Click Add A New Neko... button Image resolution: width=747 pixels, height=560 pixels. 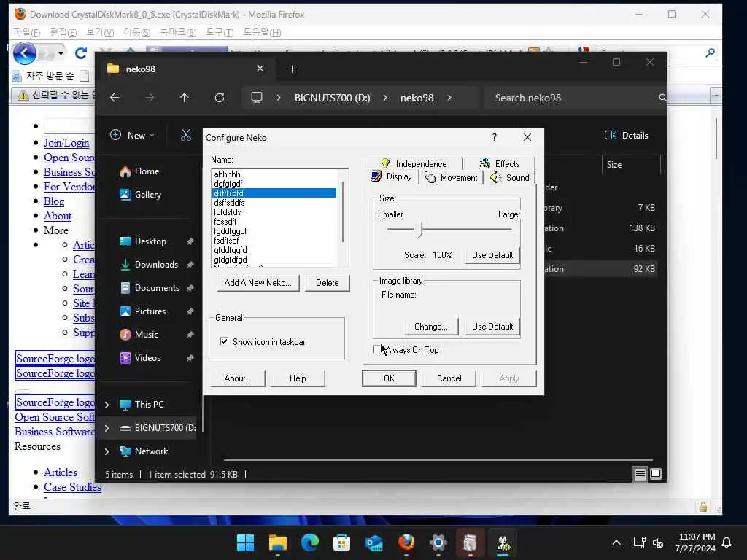[258, 282]
